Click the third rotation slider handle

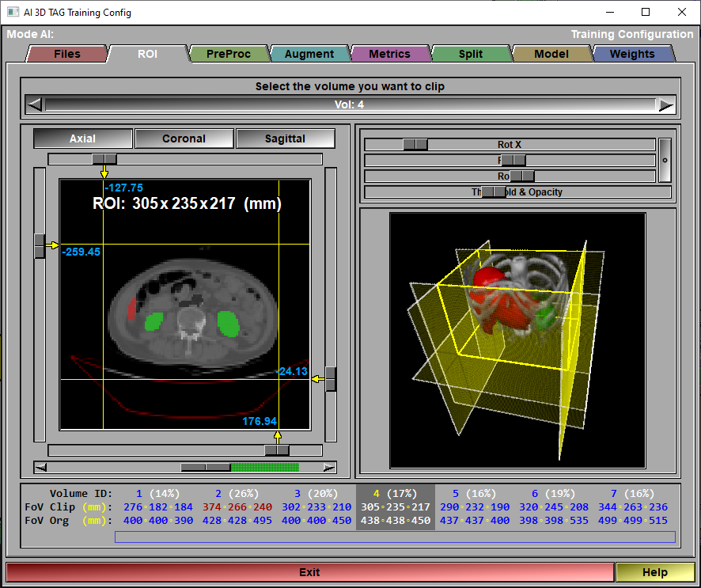pos(521,176)
